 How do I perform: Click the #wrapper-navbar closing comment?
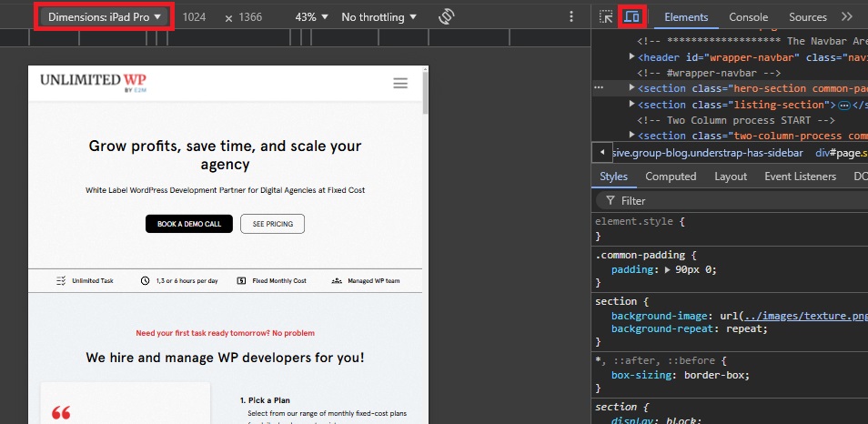[x=709, y=73]
